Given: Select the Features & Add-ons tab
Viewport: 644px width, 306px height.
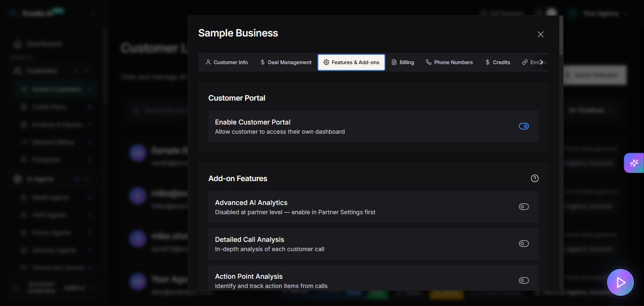Looking at the screenshot, I should click(x=351, y=62).
